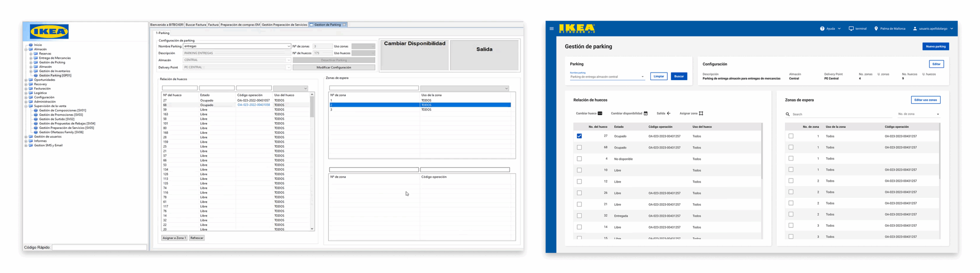
Task: Click the Ayuda help question mark icon
Action: [x=822, y=29]
